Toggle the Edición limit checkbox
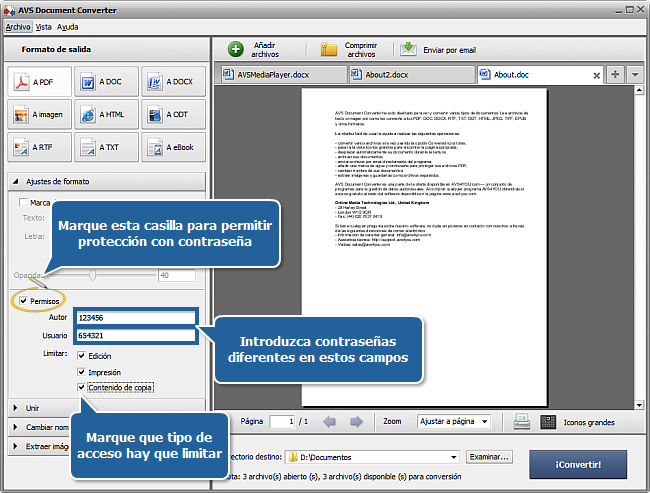Viewport: 650px width, 493px height. (82, 356)
